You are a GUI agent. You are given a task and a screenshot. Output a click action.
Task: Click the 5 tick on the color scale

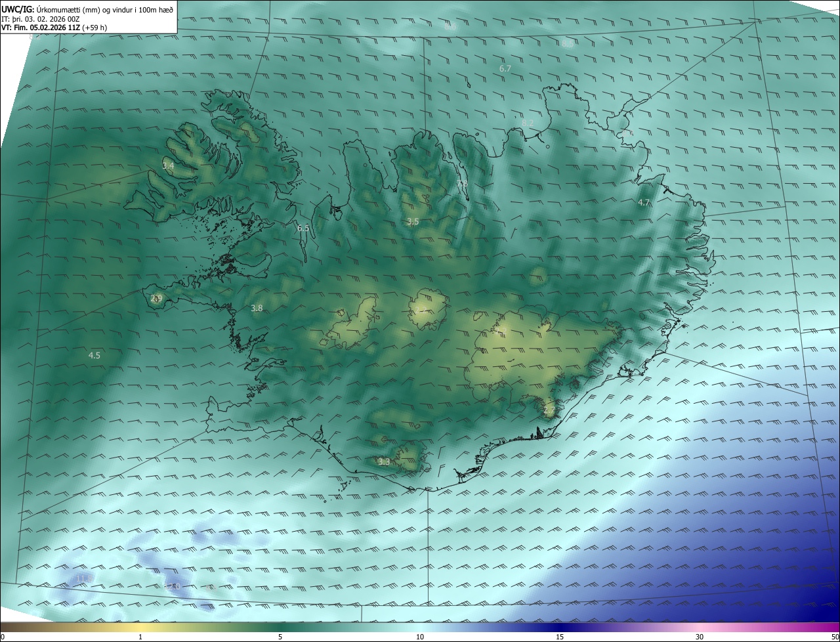coord(280,637)
